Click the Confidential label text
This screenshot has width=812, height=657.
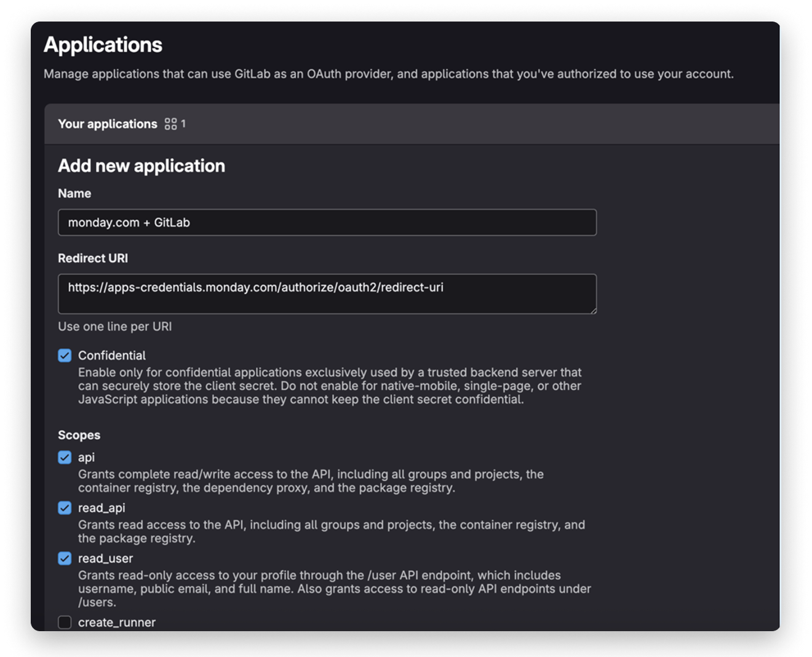[x=112, y=356]
